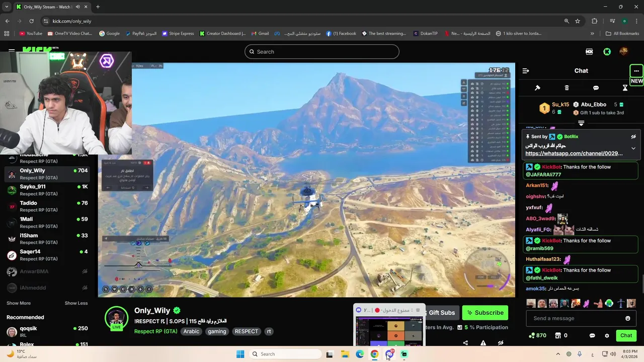
Task: Click the Kick search box
Action: point(322,52)
